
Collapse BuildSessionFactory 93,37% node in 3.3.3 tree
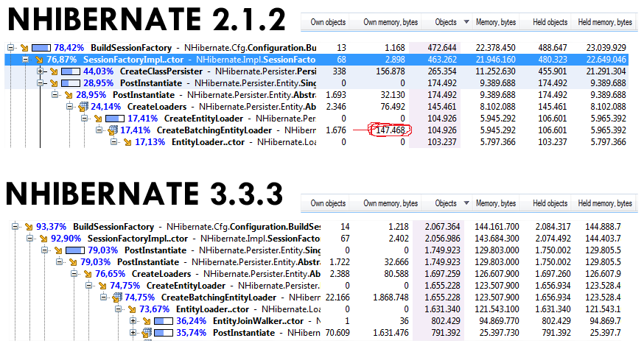15,227
